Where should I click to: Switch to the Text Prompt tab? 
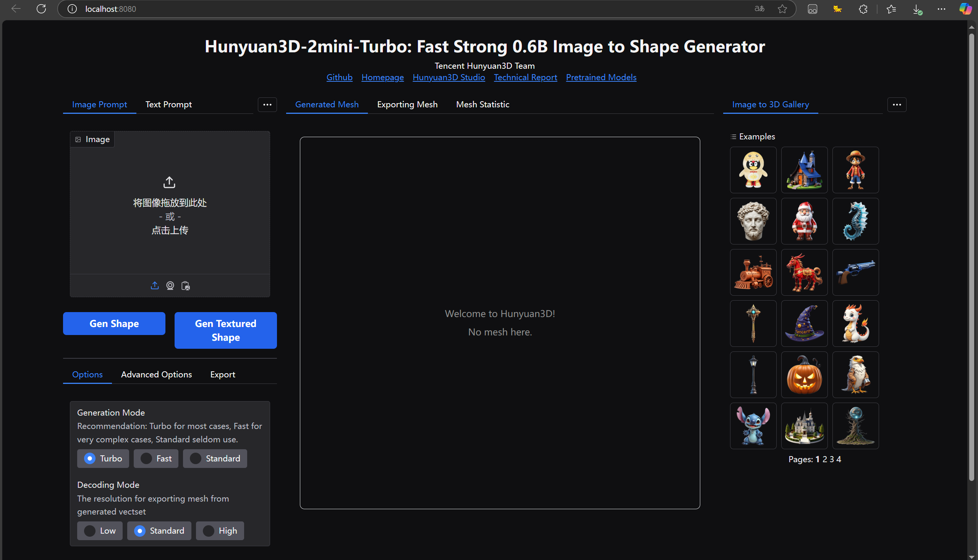click(168, 105)
